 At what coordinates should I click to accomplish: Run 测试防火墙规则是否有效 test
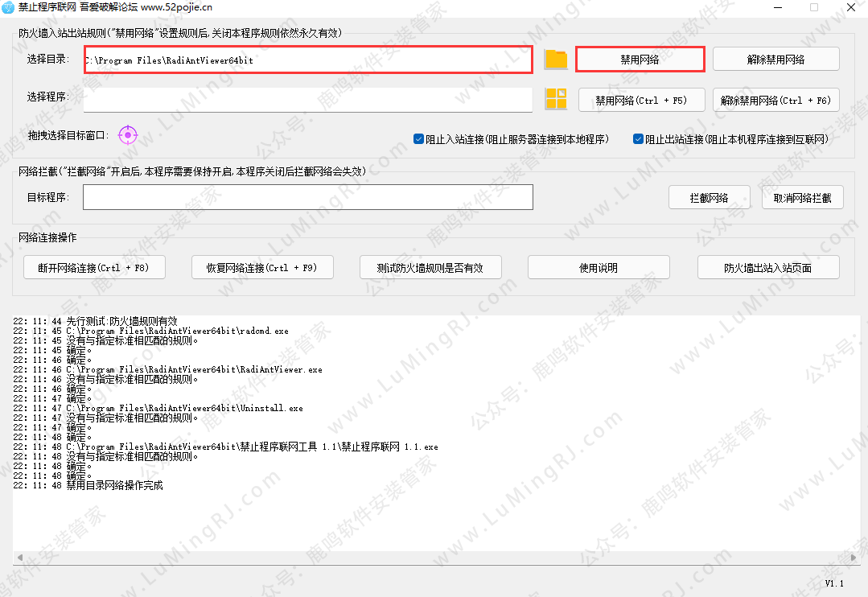(x=430, y=268)
